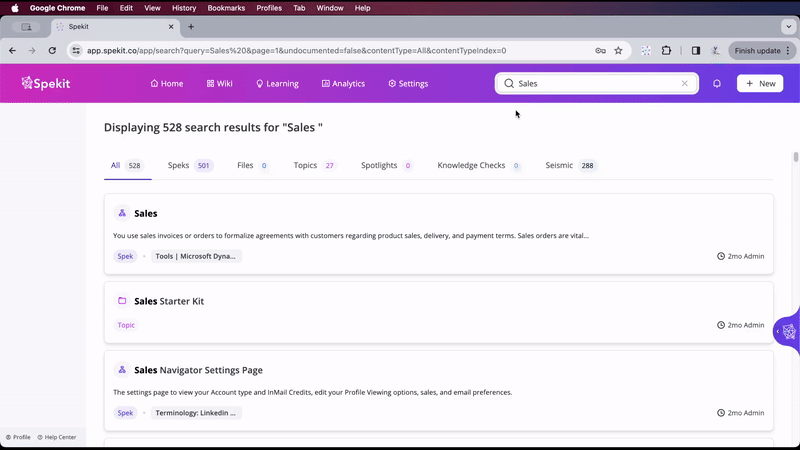The width and height of the screenshot is (800, 450).
Task: Open a new browser tab
Action: click(x=191, y=27)
